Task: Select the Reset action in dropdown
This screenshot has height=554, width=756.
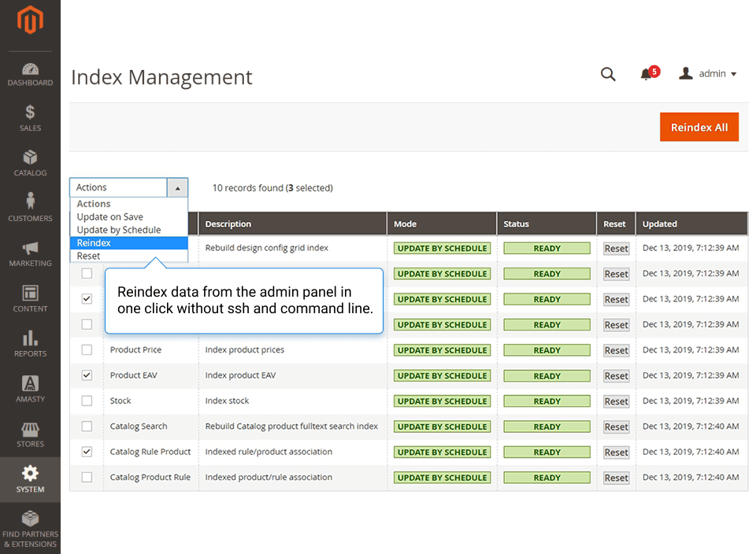Action: click(x=128, y=256)
